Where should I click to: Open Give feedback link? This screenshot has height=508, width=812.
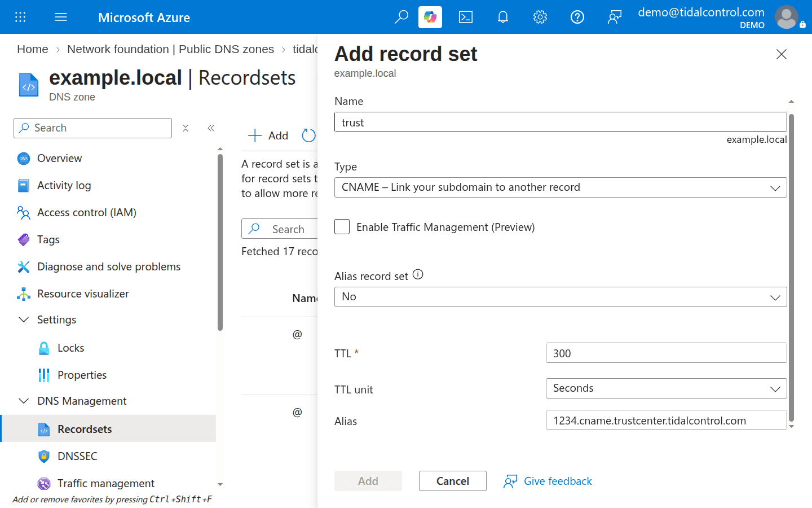tap(548, 481)
